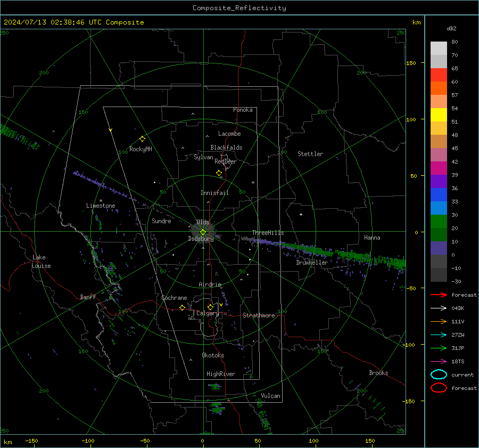Click the Strathmore label
479x448 pixels.
coord(259,315)
